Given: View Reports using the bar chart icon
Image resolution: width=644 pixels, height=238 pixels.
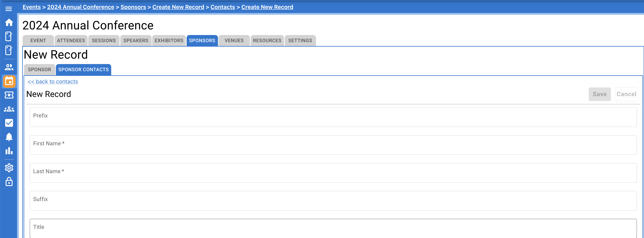Looking at the screenshot, I should [9, 151].
